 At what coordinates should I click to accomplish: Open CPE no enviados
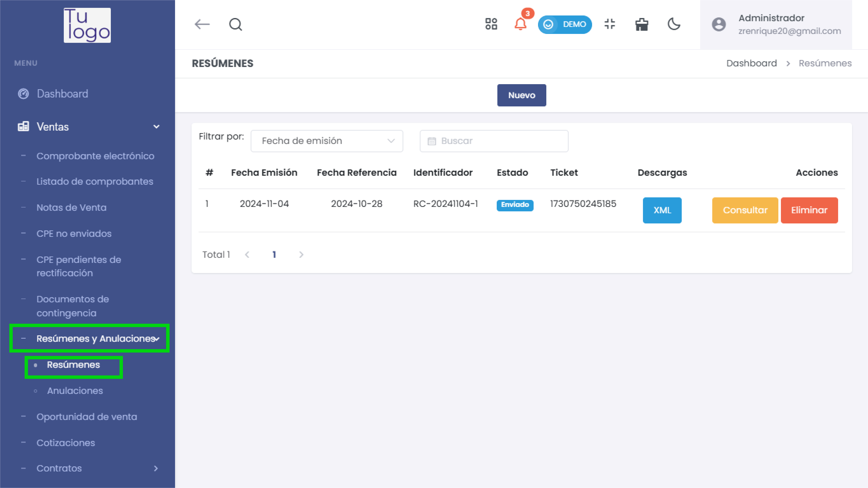click(74, 234)
